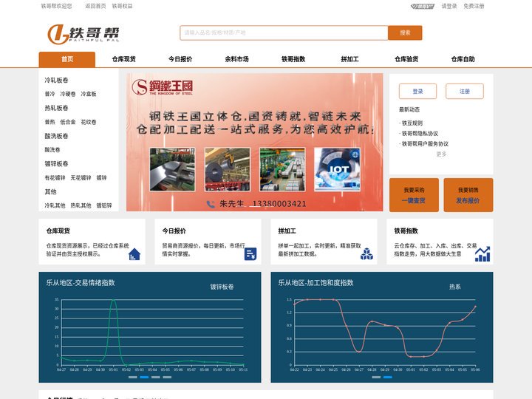Click 更多 under 最新动态
The image size is (532, 399).
[441, 154]
